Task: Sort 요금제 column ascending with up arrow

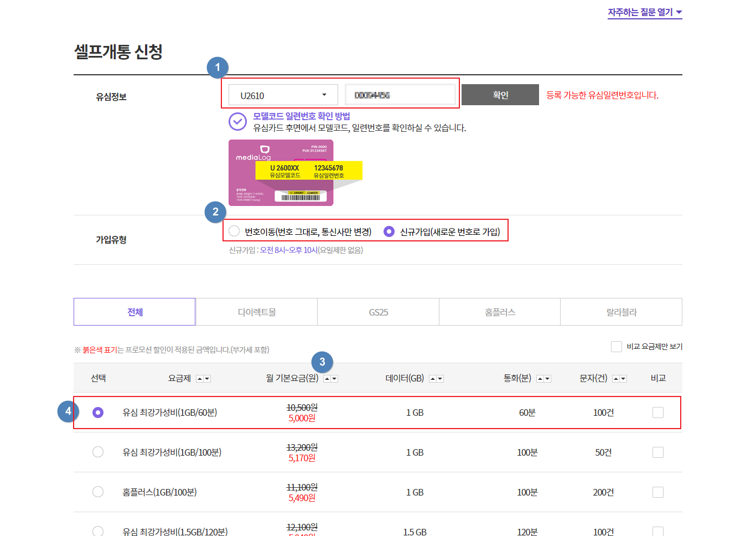Action: [200, 379]
